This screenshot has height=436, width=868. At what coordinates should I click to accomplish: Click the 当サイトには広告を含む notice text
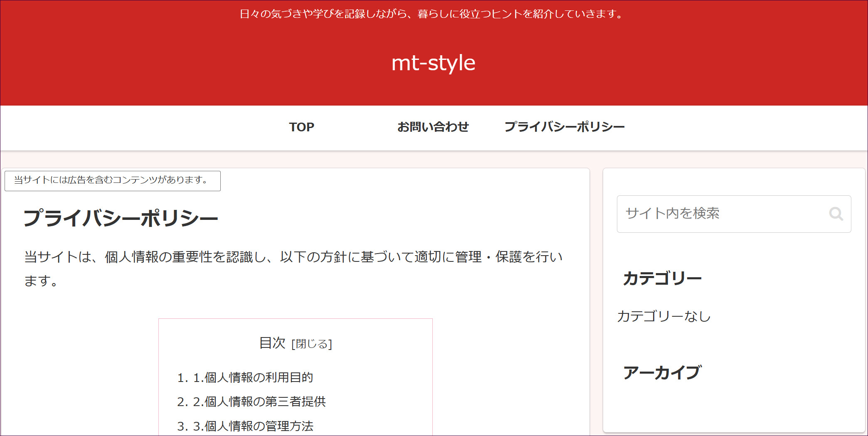pyautogui.click(x=111, y=180)
